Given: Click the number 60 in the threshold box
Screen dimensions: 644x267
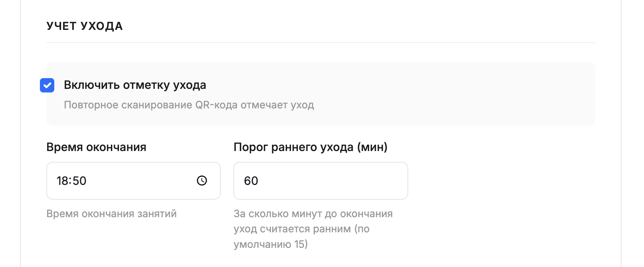Looking at the screenshot, I should (x=251, y=181).
